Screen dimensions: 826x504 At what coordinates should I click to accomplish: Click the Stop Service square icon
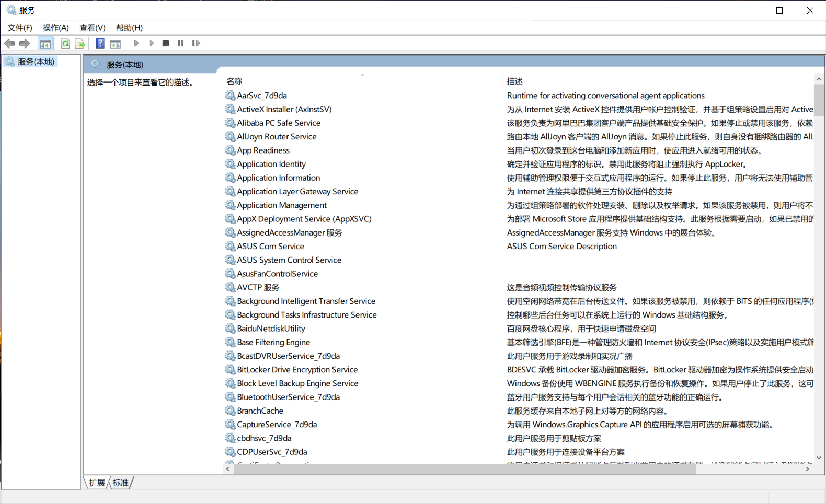pyautogui.click(x=166, y=43)
